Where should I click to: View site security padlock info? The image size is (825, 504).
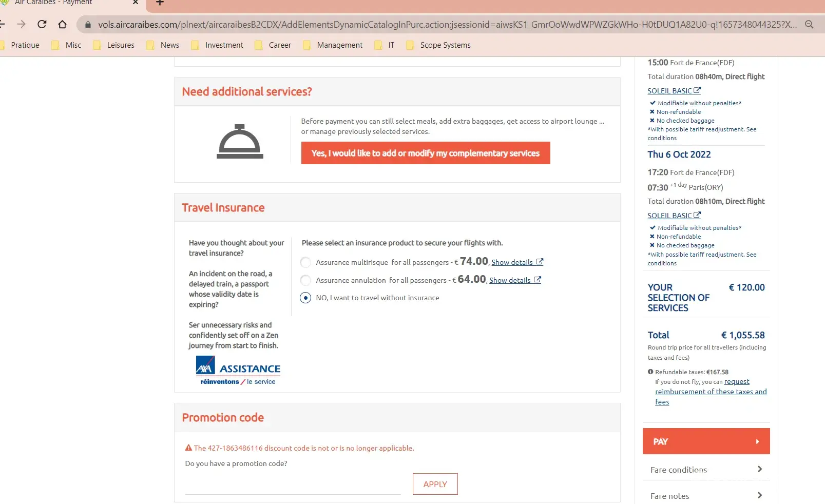[x=88, y=24]
